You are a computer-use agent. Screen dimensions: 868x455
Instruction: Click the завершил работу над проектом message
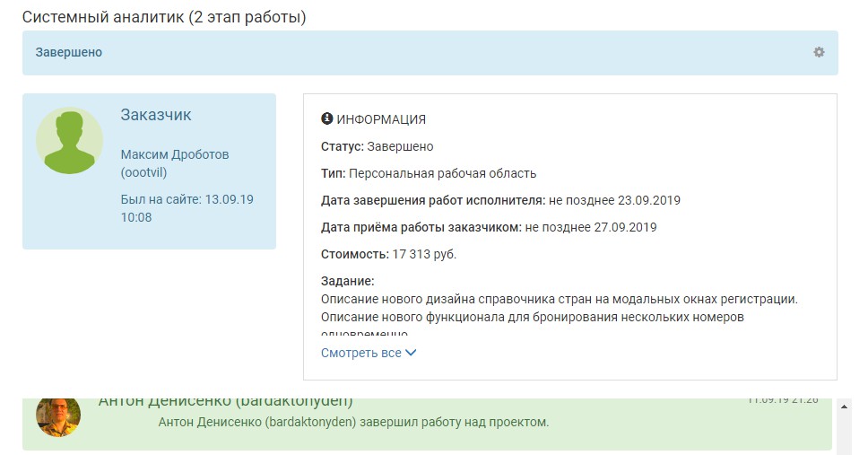pos(352,422)
